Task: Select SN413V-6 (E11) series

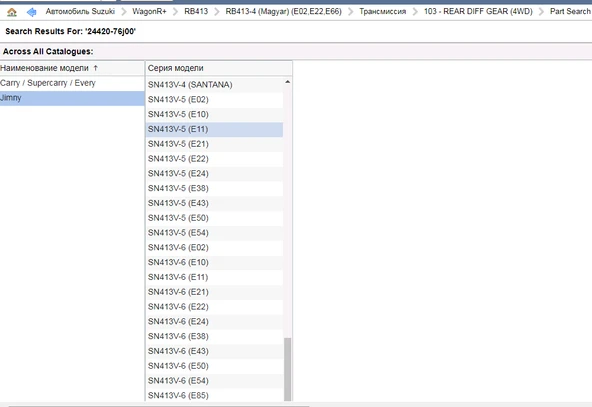Action: pos(214,277)
